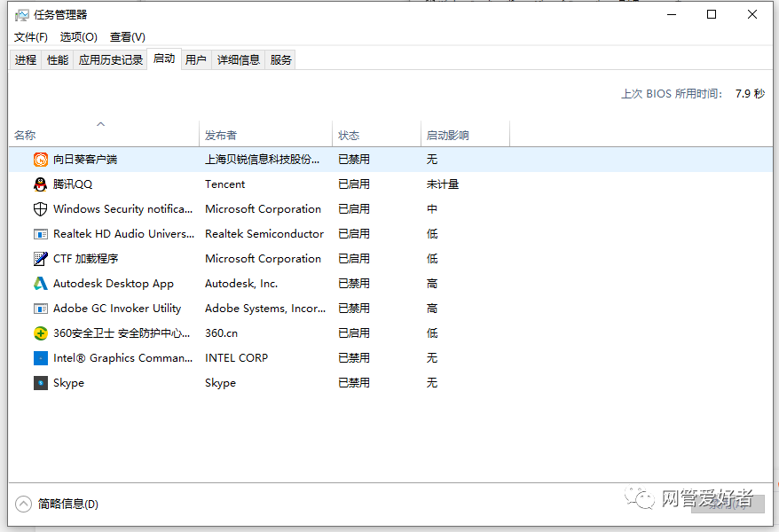779x532 pixels.
Task: Click the 已禁用 status in Adobe row
Action: (354, 309)
